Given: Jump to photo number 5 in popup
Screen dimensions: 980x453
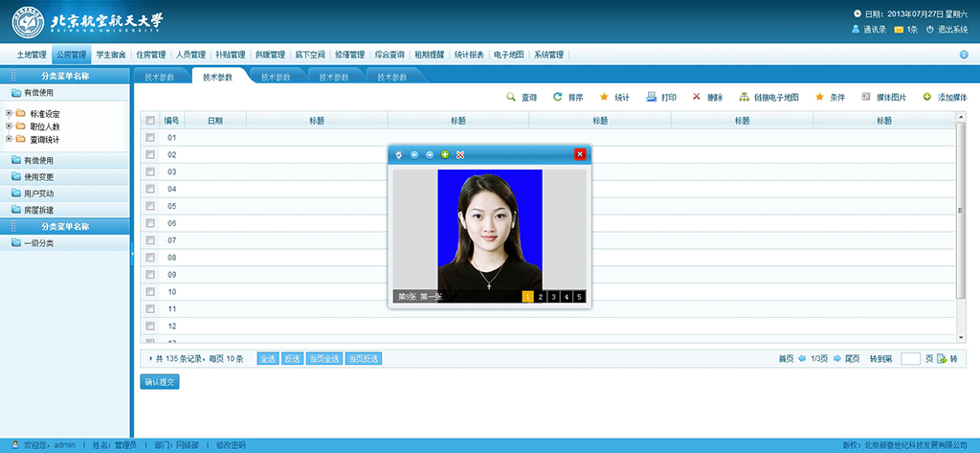Looking at the screenshot, I should 579,297.
